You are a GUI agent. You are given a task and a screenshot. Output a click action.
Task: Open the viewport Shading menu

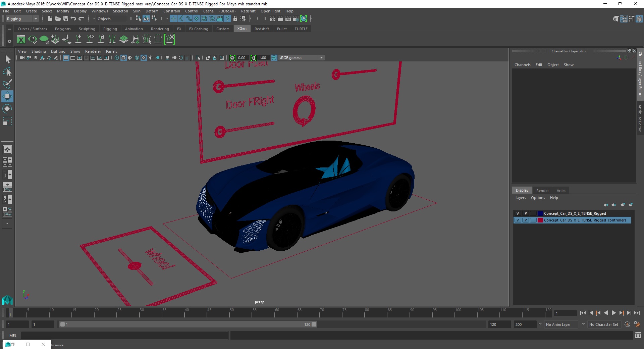pyautogui.click(x=39, y=51)
